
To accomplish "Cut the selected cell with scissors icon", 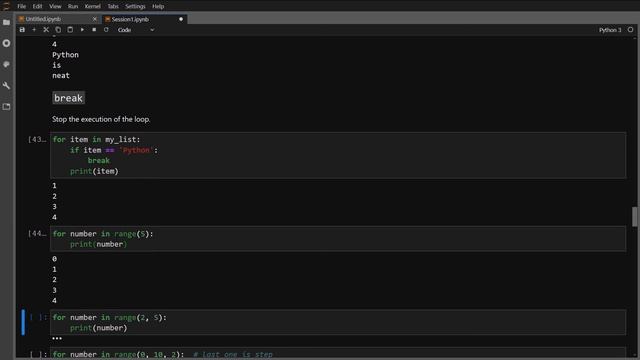I will 46,30.
